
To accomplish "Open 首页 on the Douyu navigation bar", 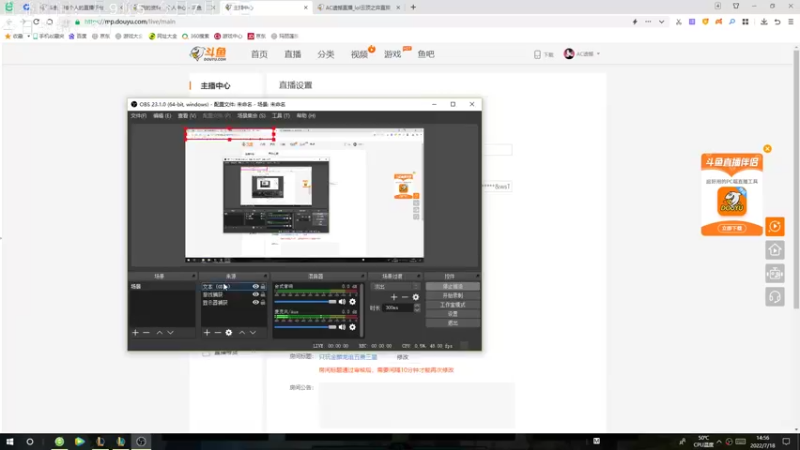I will 259,54.
